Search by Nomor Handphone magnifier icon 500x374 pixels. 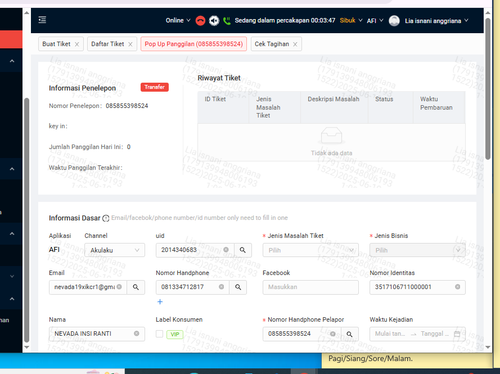coord(238,287)
